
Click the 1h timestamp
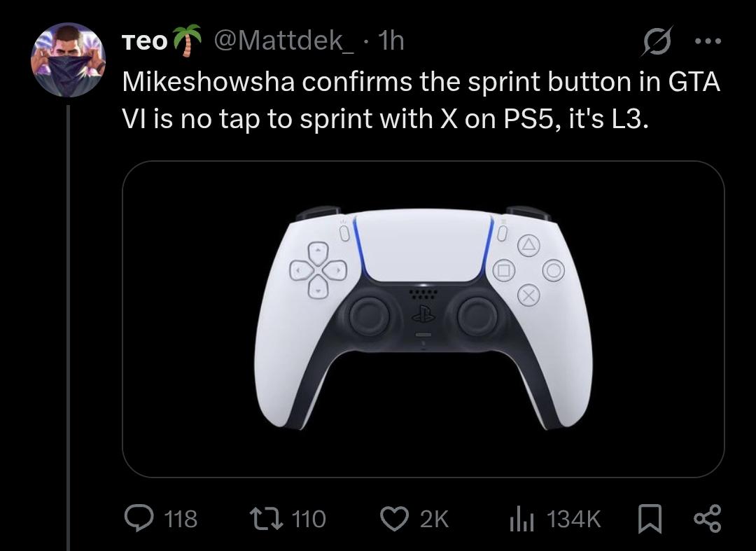coord(391,41)
